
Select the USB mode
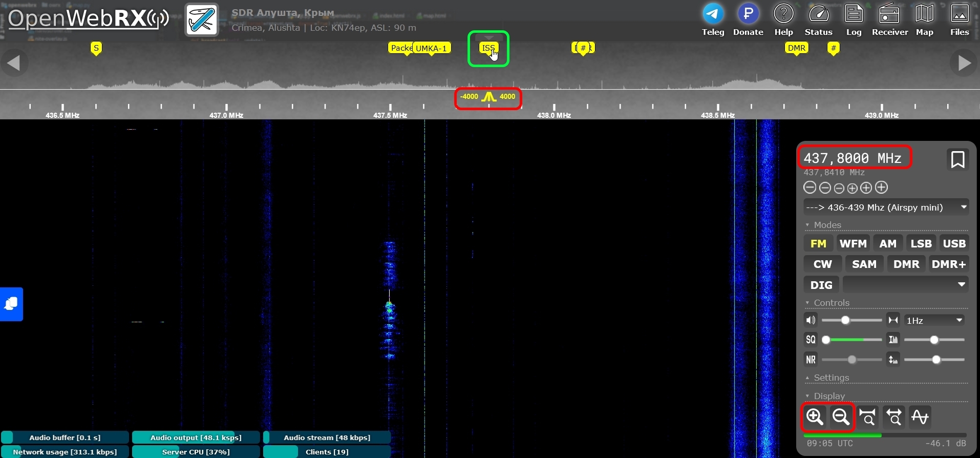coord(954,244)
